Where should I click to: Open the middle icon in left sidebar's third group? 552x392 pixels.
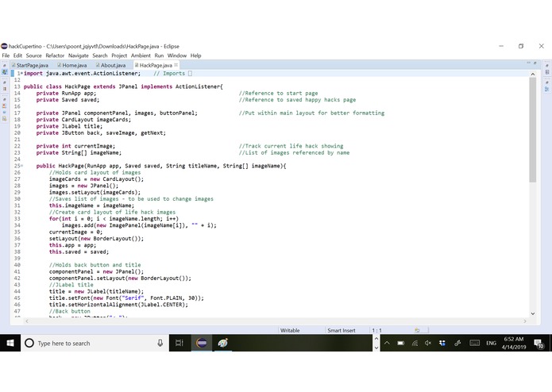click(x=5, y=112)
